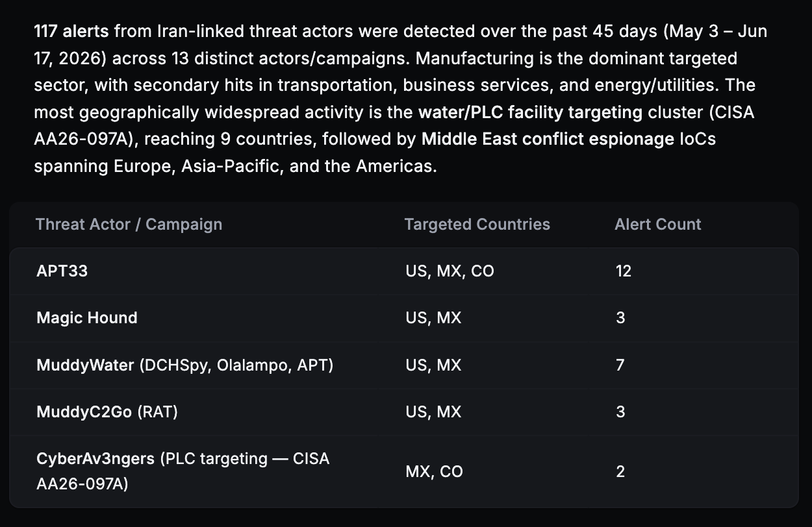Viewport: 812px width, 527px height.
Task: Click APT33's alert count of 12
Action: pyautogui.click(x=623, y=271)
